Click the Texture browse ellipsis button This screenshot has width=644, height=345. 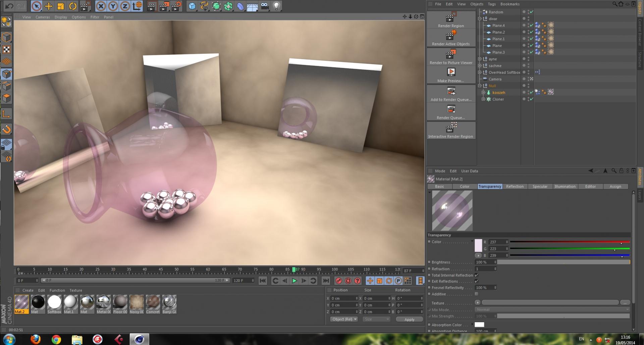click(x=625, y=302)
